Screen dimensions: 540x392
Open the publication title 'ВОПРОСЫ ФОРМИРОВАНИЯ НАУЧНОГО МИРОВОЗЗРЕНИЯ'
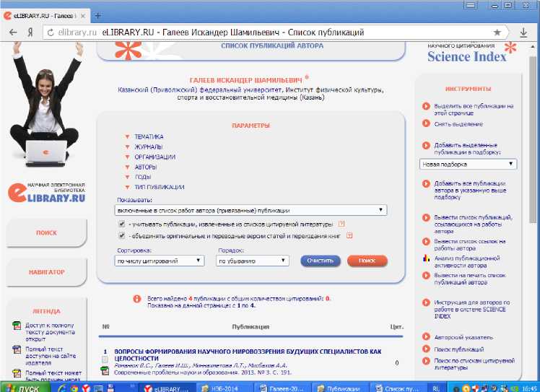tap(248, 354)
